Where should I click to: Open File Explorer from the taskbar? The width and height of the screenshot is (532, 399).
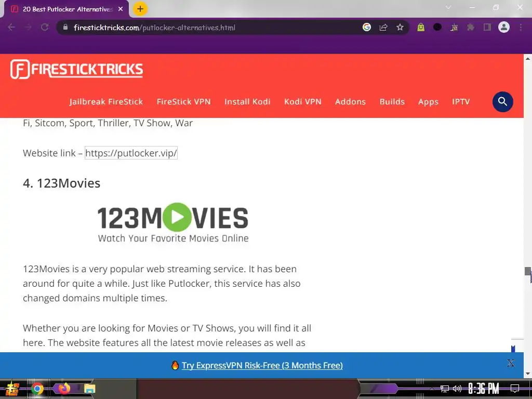click(89, 389)
